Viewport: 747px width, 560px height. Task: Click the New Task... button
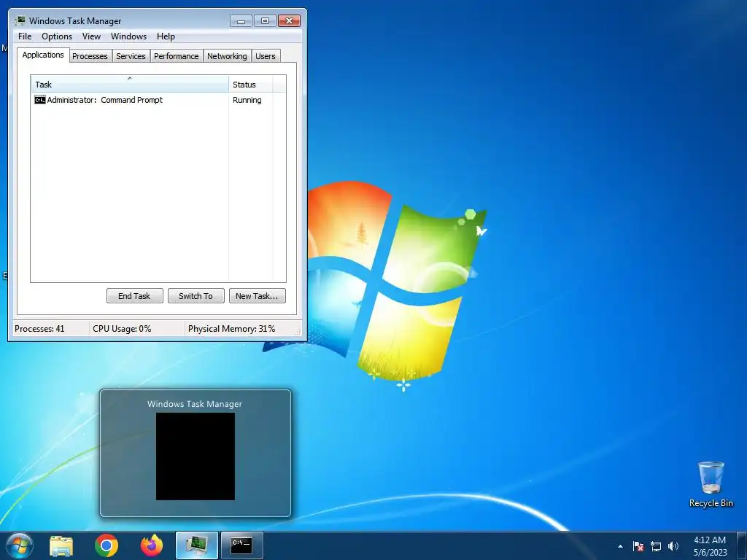[258, 296]
